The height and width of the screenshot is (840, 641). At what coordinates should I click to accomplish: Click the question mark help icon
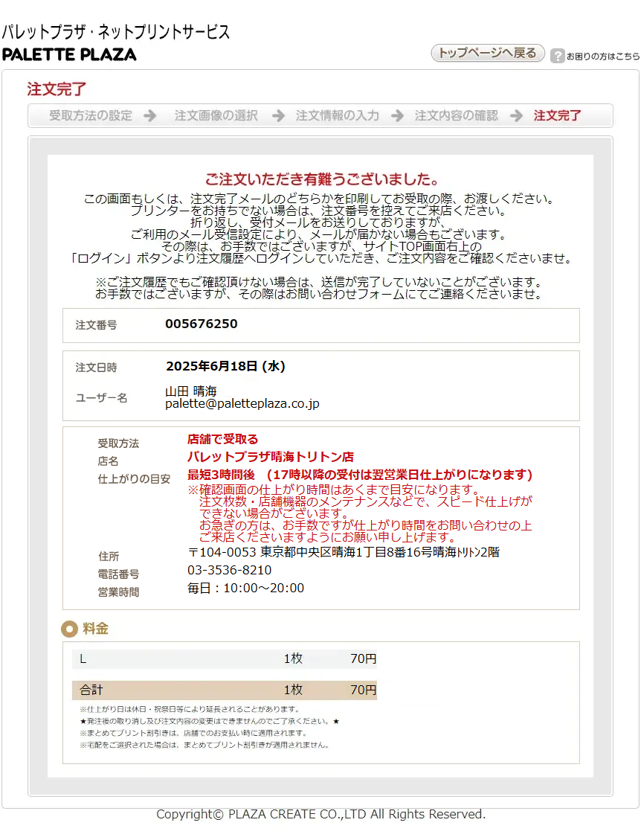(558, 56)
